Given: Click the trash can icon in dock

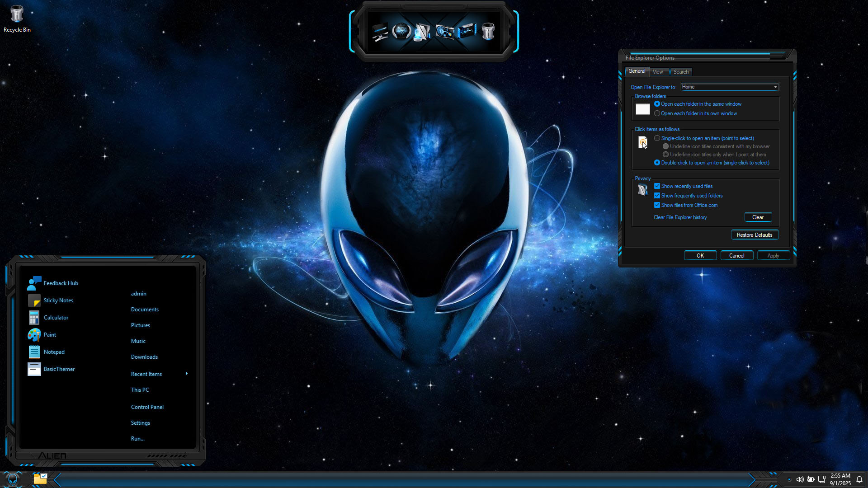Looking at the screenshot, I should 488,32.
